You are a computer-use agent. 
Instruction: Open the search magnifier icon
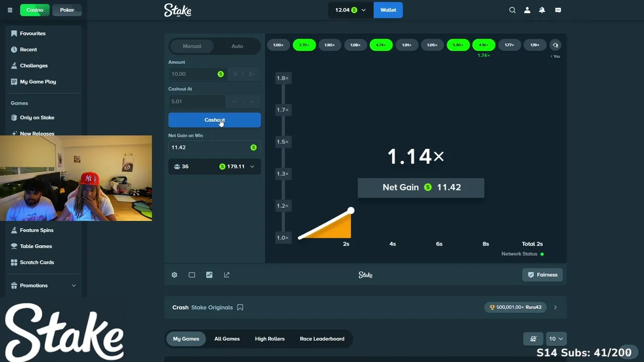tap(512, 10)
